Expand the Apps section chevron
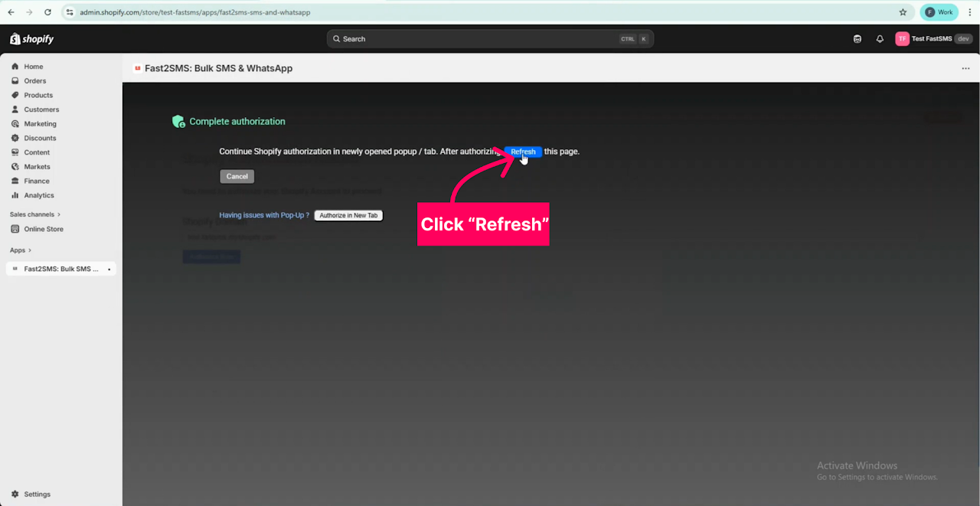 click(x=30, y=250)
